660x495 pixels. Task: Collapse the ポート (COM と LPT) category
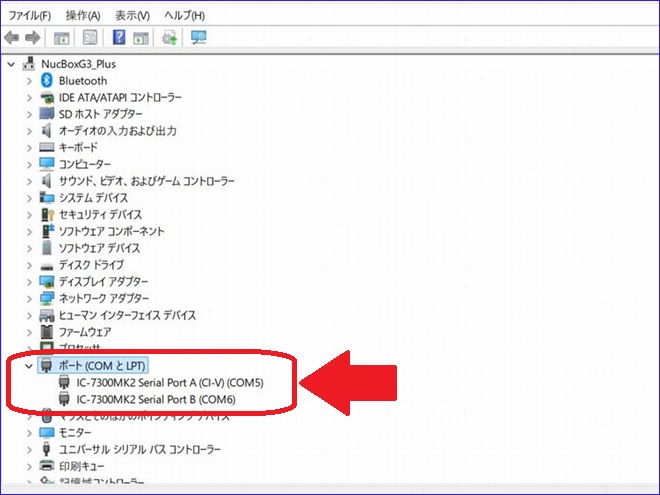click(28, 365)
